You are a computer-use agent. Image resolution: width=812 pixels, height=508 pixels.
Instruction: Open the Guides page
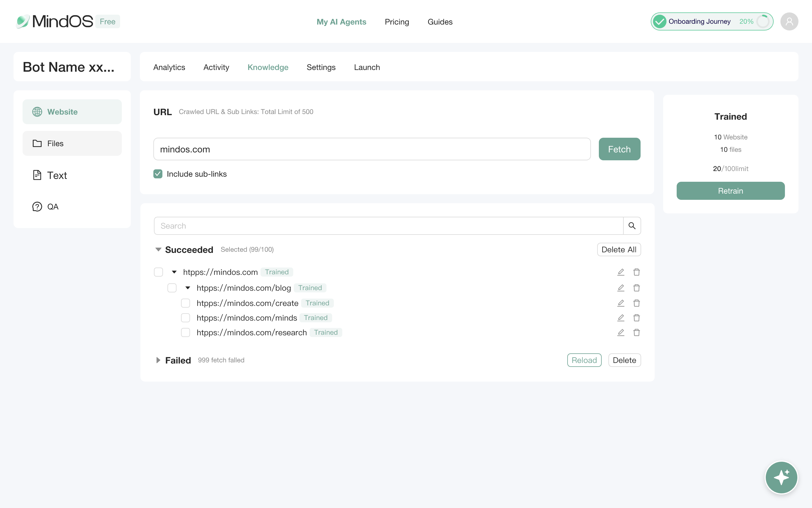[440, 22]
